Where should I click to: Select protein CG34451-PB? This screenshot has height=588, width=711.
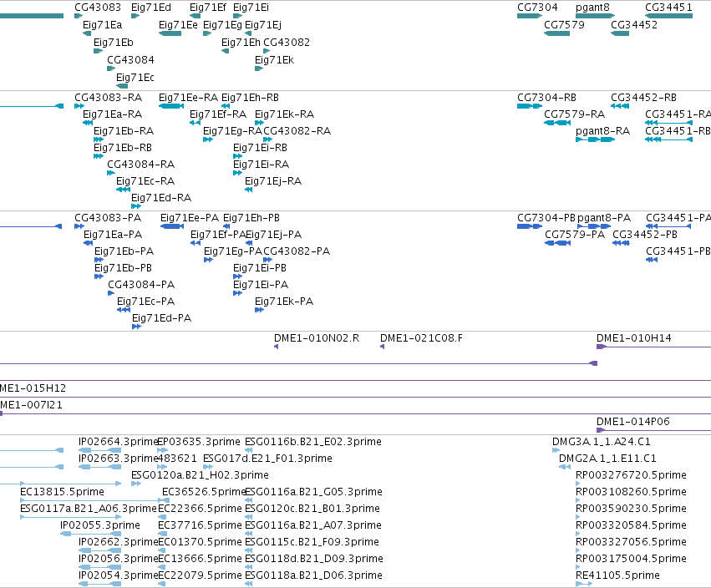pyautogui.click(x=678, y=251)
